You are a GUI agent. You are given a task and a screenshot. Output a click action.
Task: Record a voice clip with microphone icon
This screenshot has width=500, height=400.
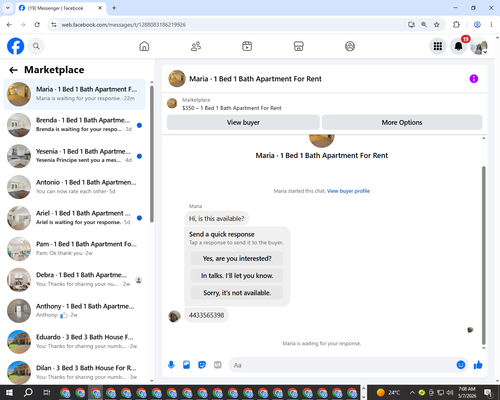click(x=171, y=365)
